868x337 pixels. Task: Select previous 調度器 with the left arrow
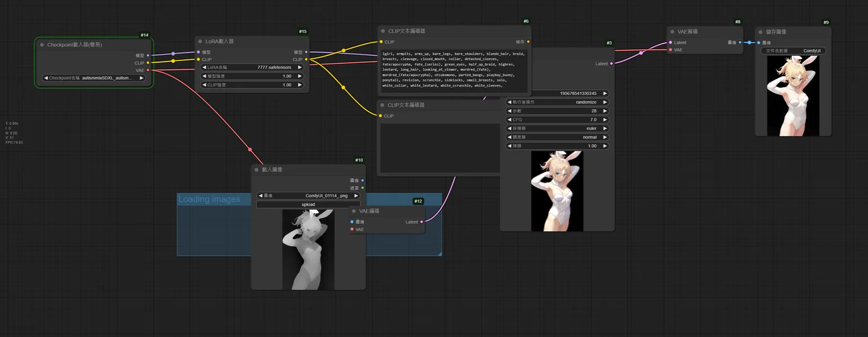(x=509, y=137)
